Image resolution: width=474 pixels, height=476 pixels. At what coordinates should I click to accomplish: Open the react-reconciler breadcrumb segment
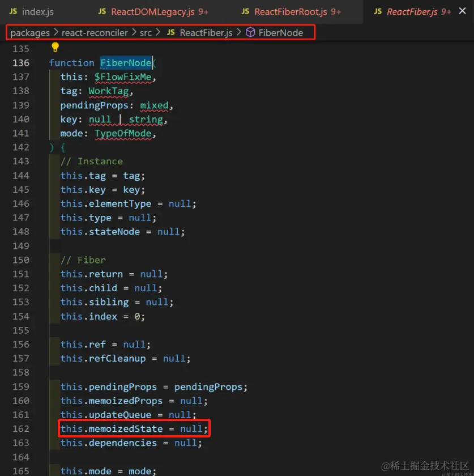[95, 32]
